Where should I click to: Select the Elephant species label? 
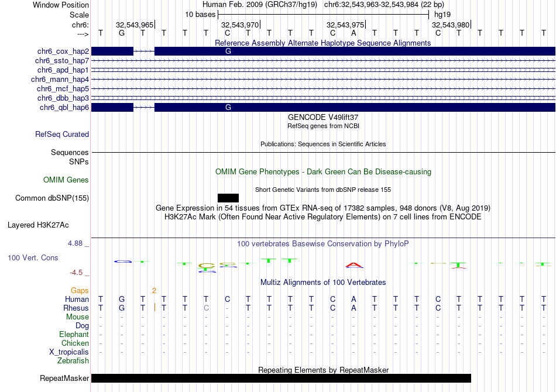[x=74, y=335]
